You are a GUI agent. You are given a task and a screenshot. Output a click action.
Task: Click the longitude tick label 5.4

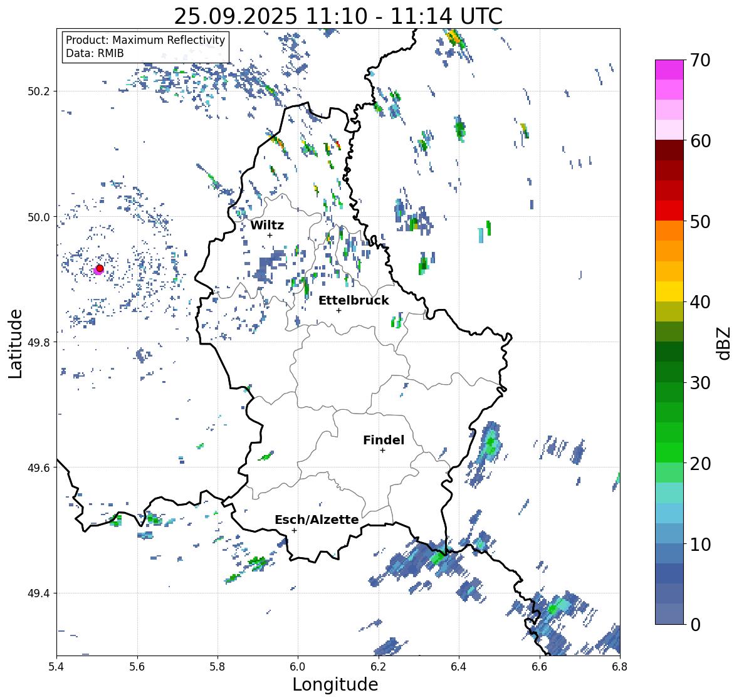click(56, 666)
